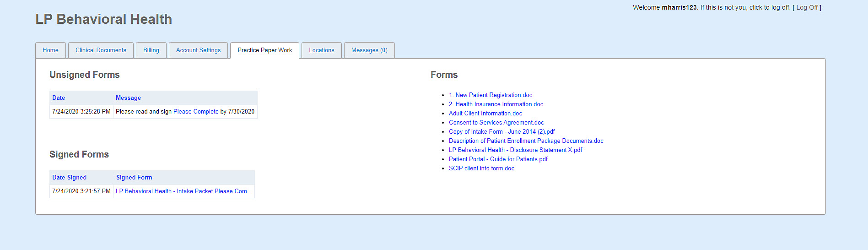
Task: Download 1. New Patient Registration.doc
Action: [491, 95]
